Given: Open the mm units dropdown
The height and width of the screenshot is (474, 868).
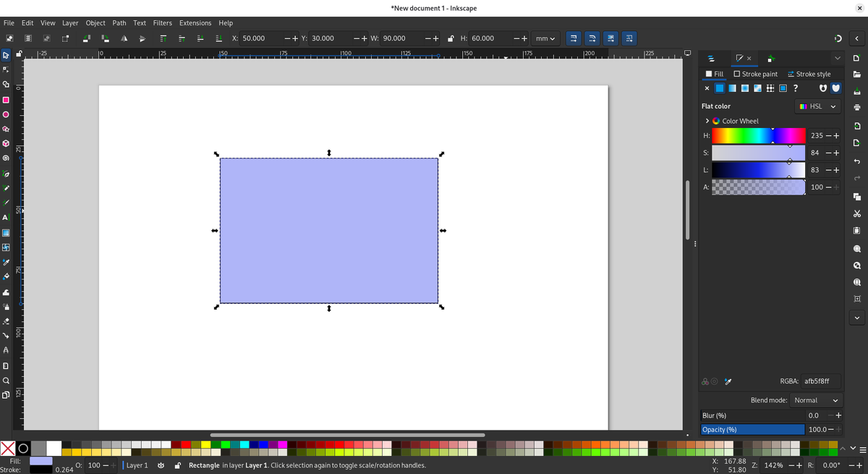Looking at the screenshot, I should tap(545, 38).
